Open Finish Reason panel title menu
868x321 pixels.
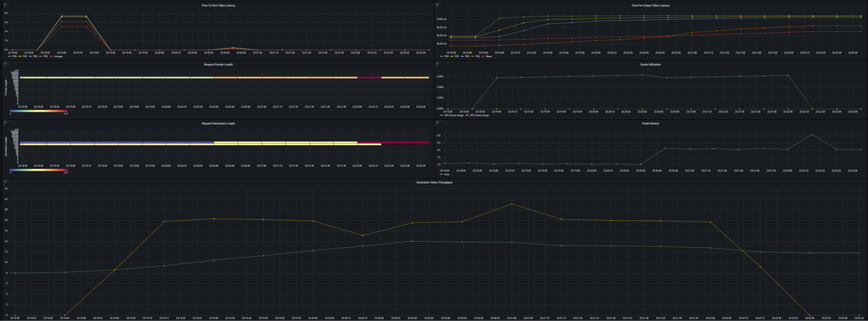pos(650,123)
